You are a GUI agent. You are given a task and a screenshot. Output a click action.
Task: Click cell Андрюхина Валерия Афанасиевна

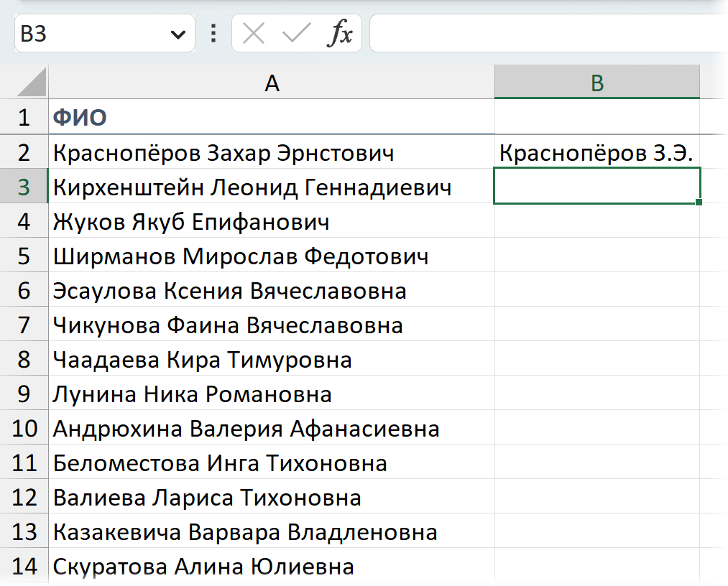coord(272,428)
